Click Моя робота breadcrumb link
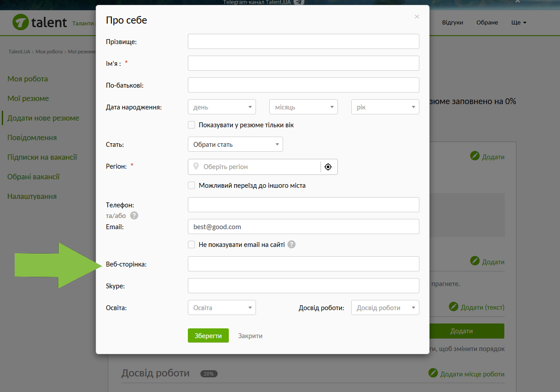 point(49,52)
